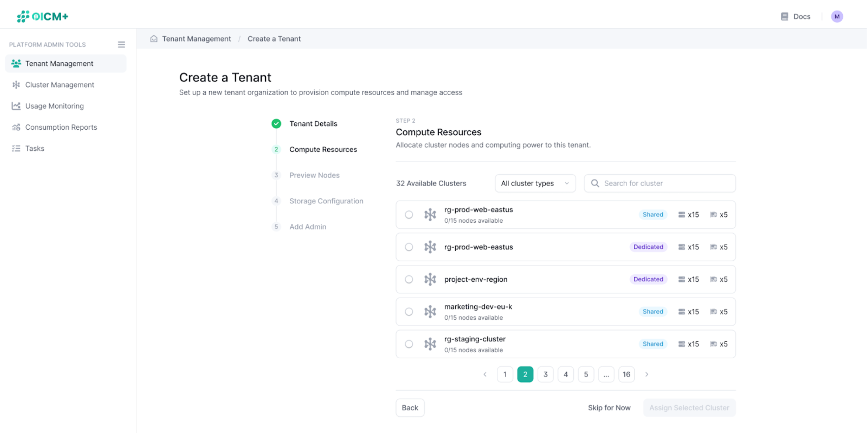Open the All cluster types dropdown
Viewport: 868px width, 433px height.
pos(535,183)
